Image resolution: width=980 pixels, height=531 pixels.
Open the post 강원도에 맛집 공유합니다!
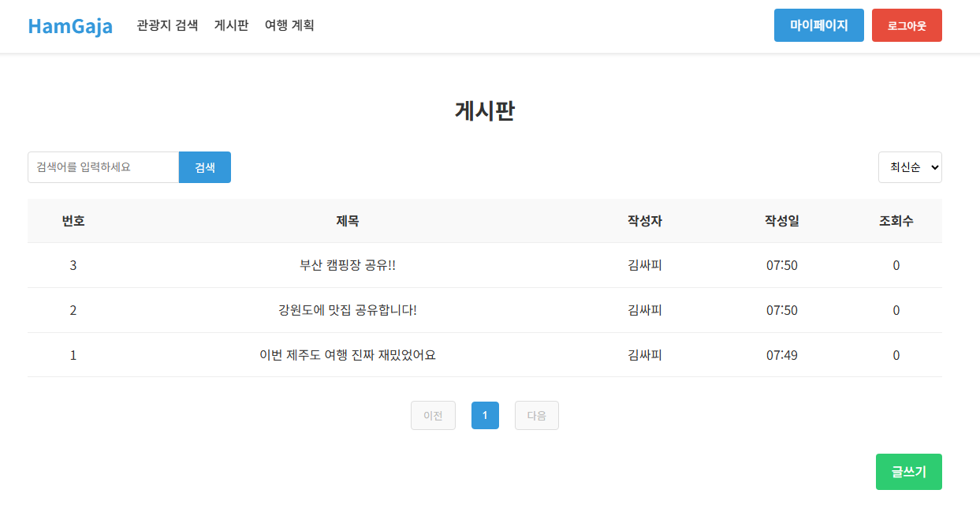(x=348, y=310)
